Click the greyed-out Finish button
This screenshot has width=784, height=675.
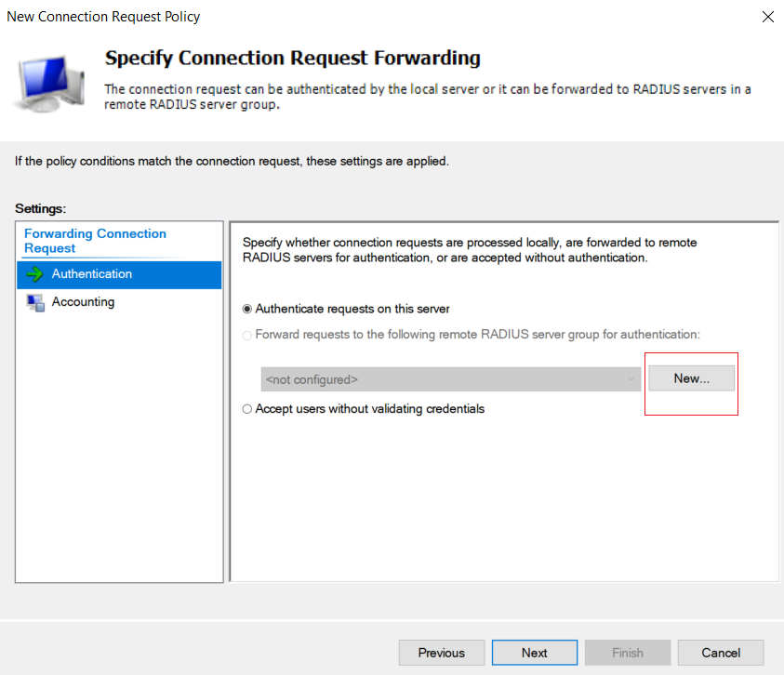(628, 653)
